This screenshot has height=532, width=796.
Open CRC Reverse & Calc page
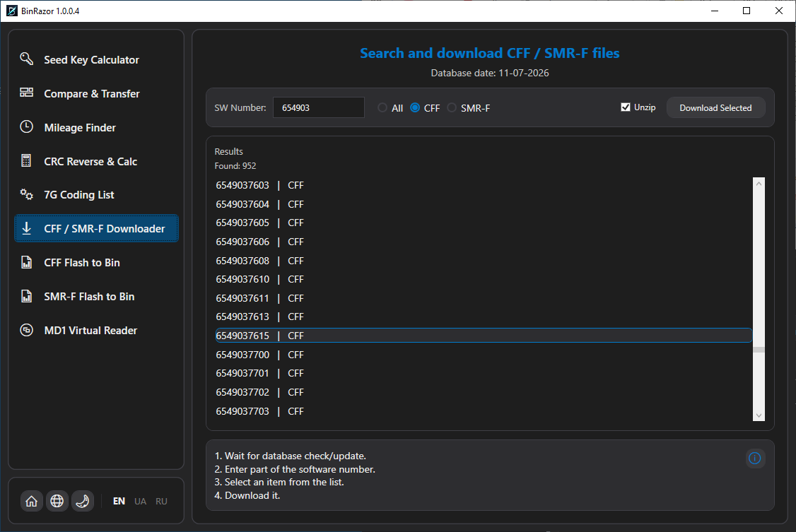click(x=96, y=161)
